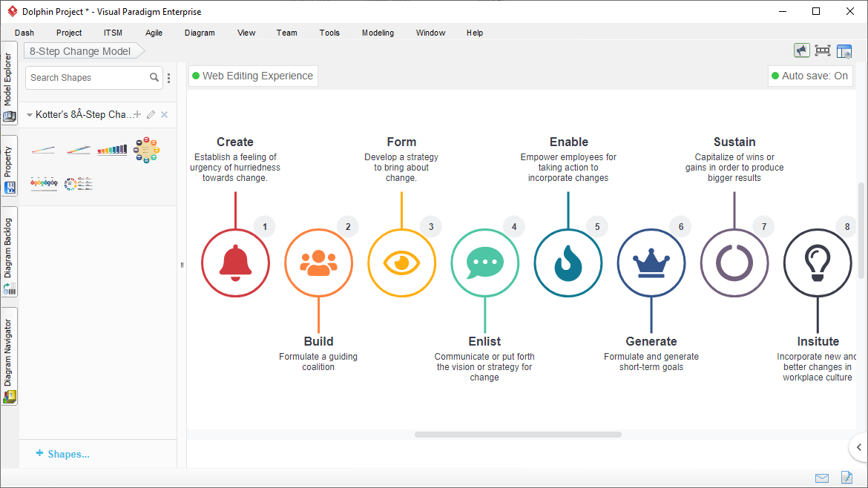Click the Shapes... link at bottom of panel

tap(62, 453)
